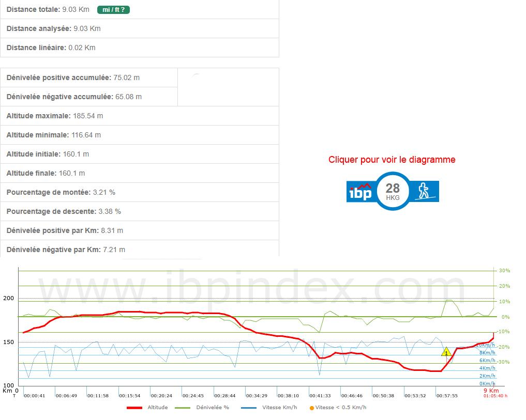Click the red Altitude legend swatch
The height and width of the screenshot is (420, 526).
134,408
